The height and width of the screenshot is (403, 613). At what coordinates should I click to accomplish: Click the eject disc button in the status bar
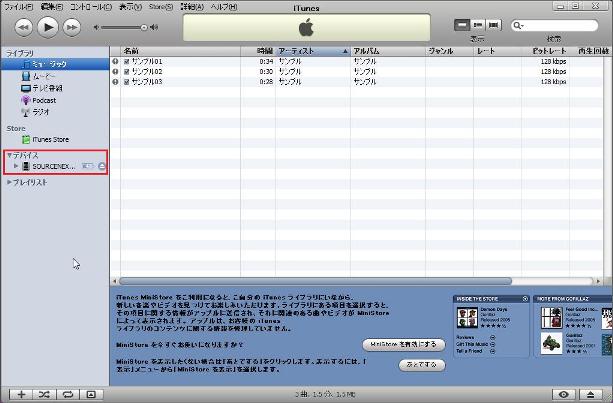click(x=591, y=394)
